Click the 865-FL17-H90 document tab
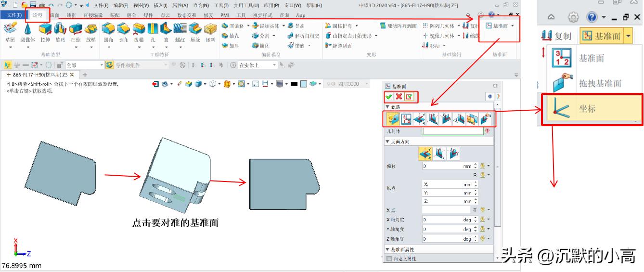Screen dimensions: 644x272 pyautogui.click(x=40, y=75)
